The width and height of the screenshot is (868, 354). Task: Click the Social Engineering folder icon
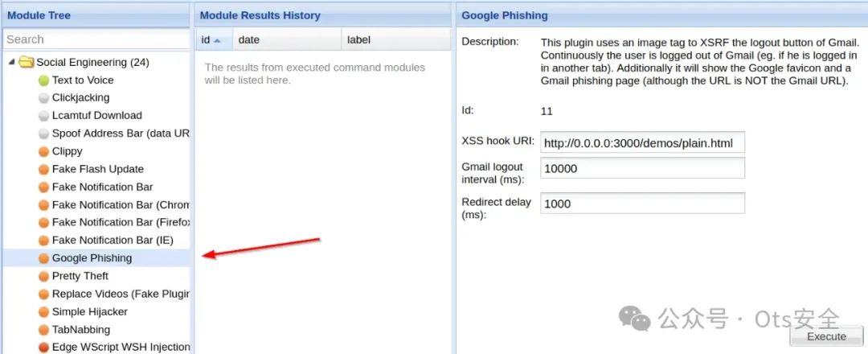(x=27, y=63)
